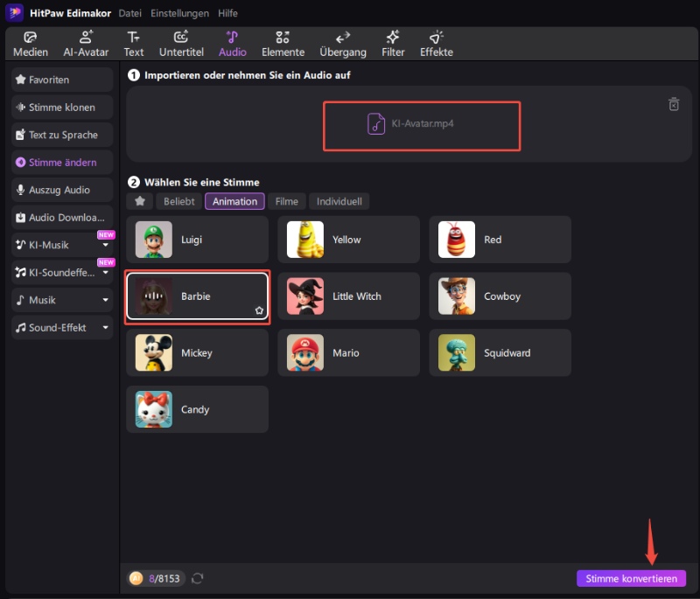Select the Squidward voice card

point(500,353)
